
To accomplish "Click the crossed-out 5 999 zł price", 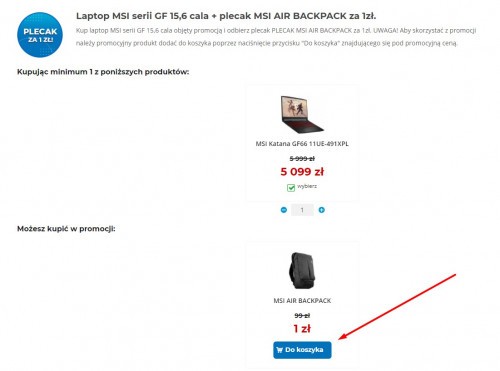I will tap(302, 159).
